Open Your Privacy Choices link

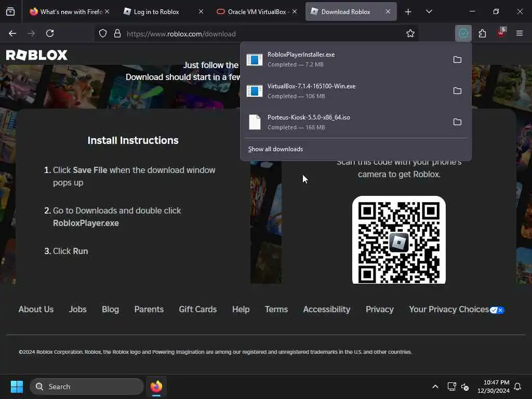[x=457, y=310]
